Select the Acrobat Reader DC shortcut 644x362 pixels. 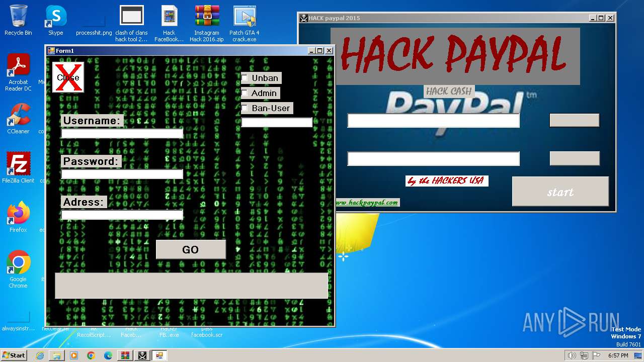pos(18,72)
